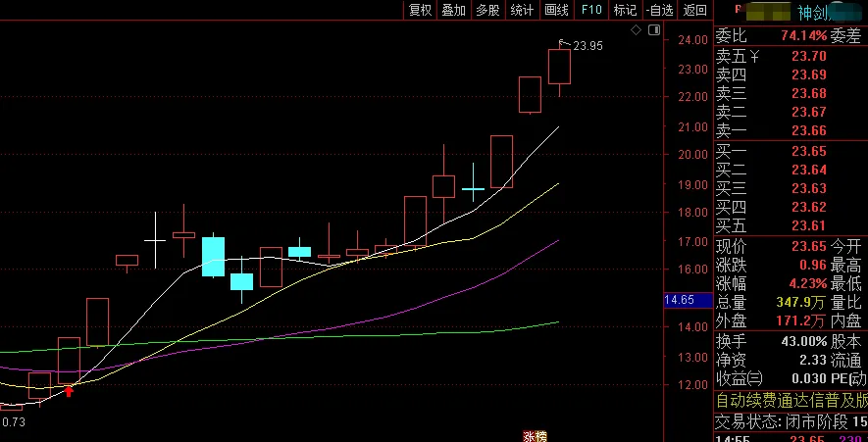The height and width of the screenshot is (442, 868).
Task: Open the 统计 statistics tool
Action: click(522, 10)
